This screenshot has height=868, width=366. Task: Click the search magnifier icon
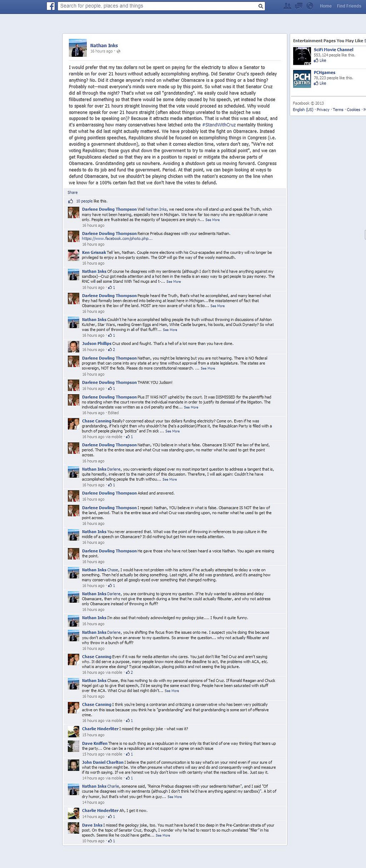(x=261, y=6)
